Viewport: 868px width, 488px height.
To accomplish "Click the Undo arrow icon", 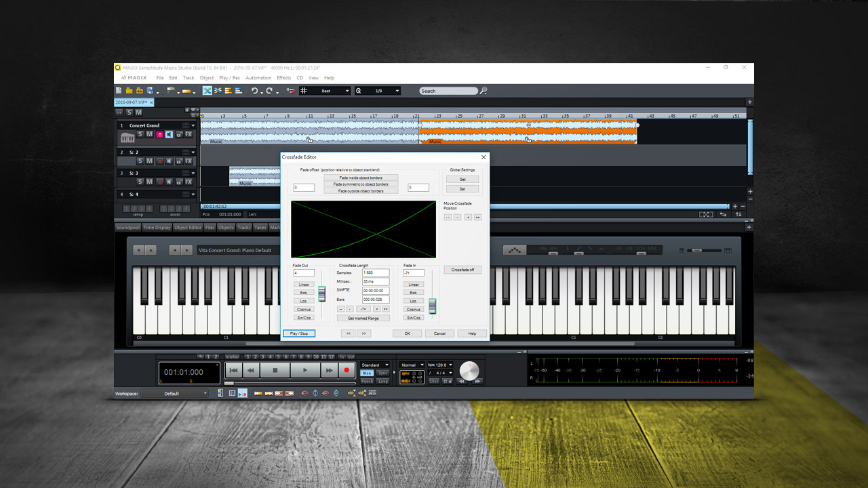I will pyautogui.click(x=254, y=91).
